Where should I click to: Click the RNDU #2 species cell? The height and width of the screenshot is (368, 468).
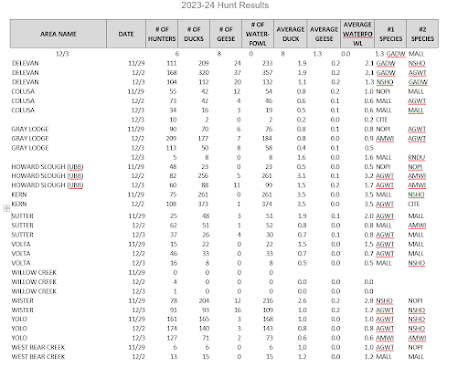tap(416, 157)
